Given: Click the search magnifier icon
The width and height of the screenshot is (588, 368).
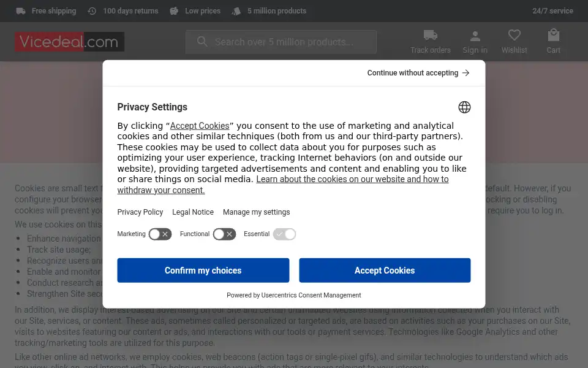Looking at the screenshot, I should 202,41.
